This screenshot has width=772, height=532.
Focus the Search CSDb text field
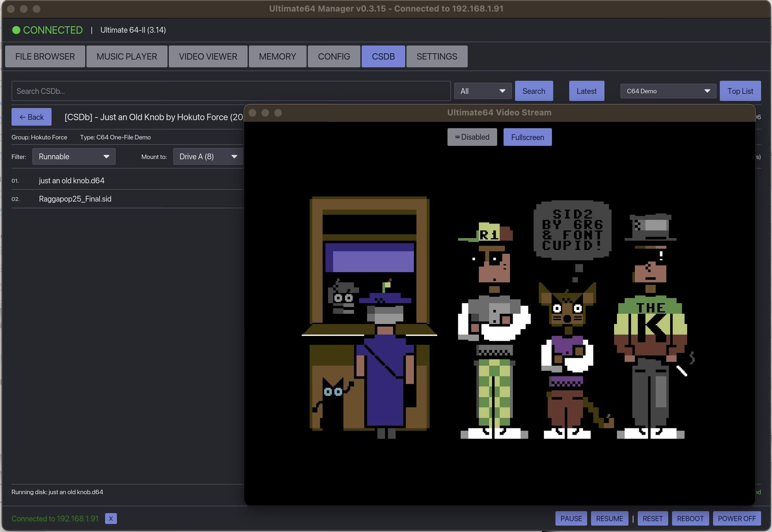(231, 91)
